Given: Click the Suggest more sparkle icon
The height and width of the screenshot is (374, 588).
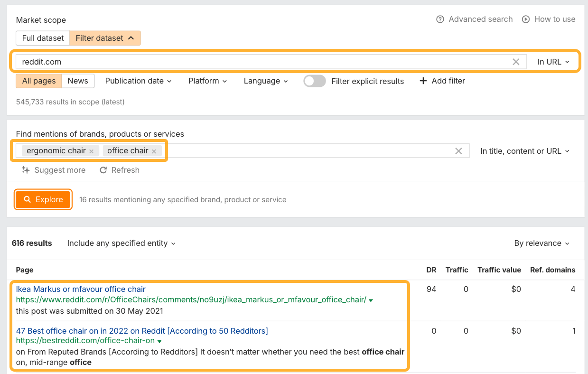Looking at the screenshot, I should 26,170.
